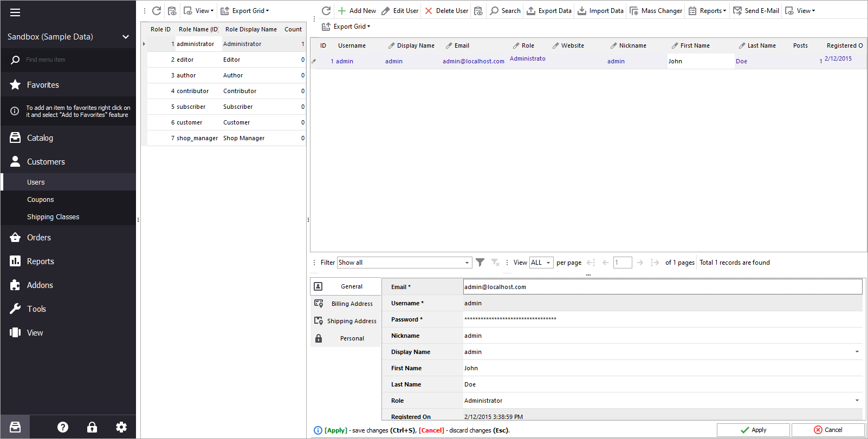The width and height of the screenshot is (868, 439).
Task: Open the Billing Address tab
Action: [352, 304]
